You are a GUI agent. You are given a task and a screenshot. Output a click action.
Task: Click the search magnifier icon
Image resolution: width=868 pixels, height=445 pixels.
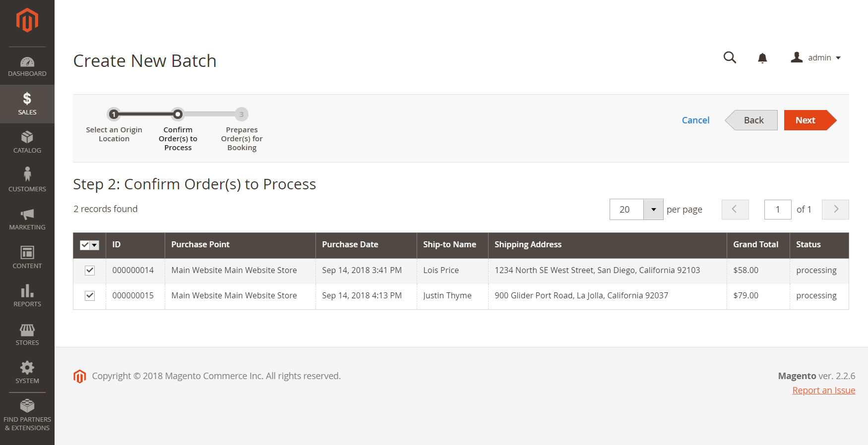click(730, 57)
